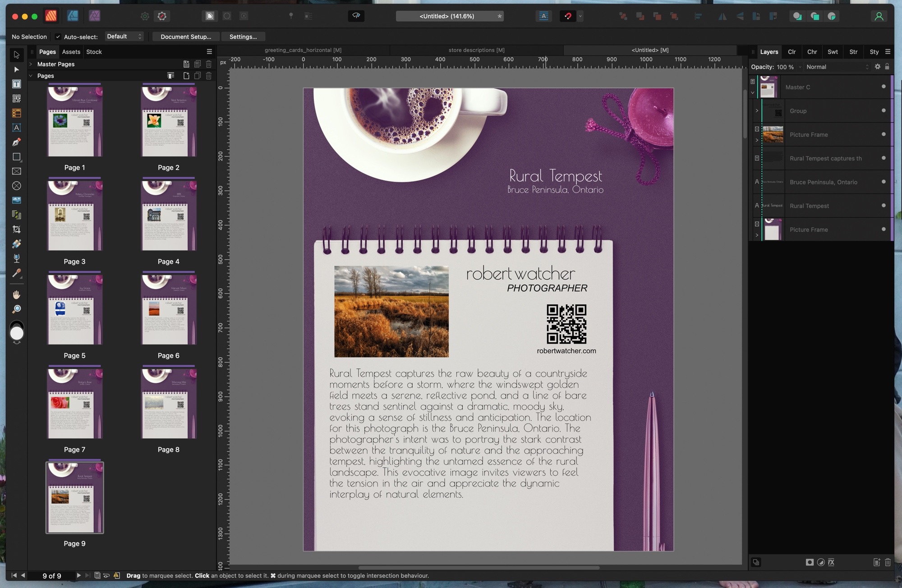Open the Page 3 thumbnail

(x=75, y=215)
